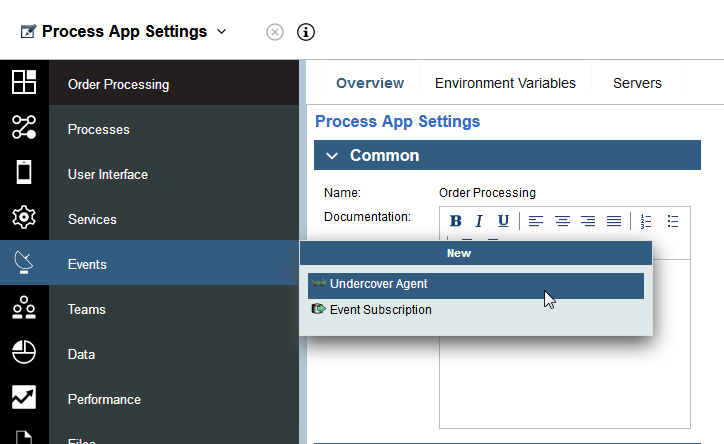This screenshot has height=444, width=724.
Task: Select Undercover Agent from New menu
Action: pos(378,284)
